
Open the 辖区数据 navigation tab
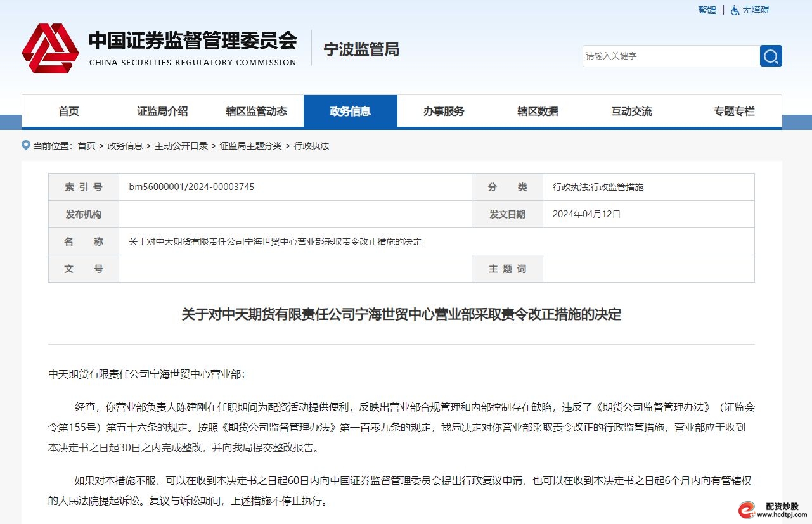pos(538,112)
